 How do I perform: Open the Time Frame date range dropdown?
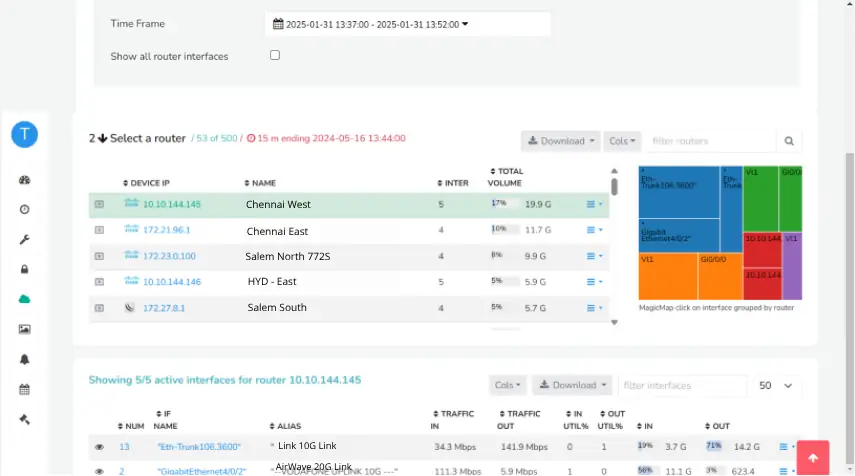tap(407, 24)
